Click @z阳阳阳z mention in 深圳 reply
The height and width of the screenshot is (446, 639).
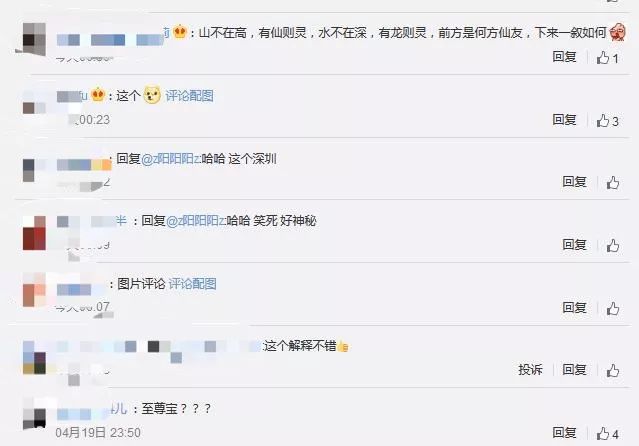[170, 159]
